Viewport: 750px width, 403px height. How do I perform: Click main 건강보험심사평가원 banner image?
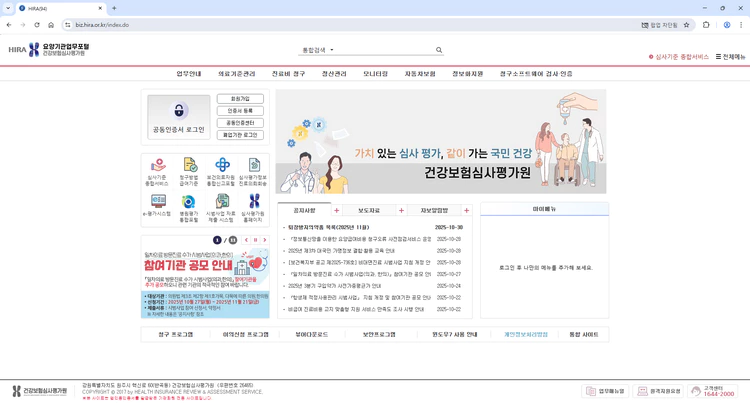coord(441,142)
